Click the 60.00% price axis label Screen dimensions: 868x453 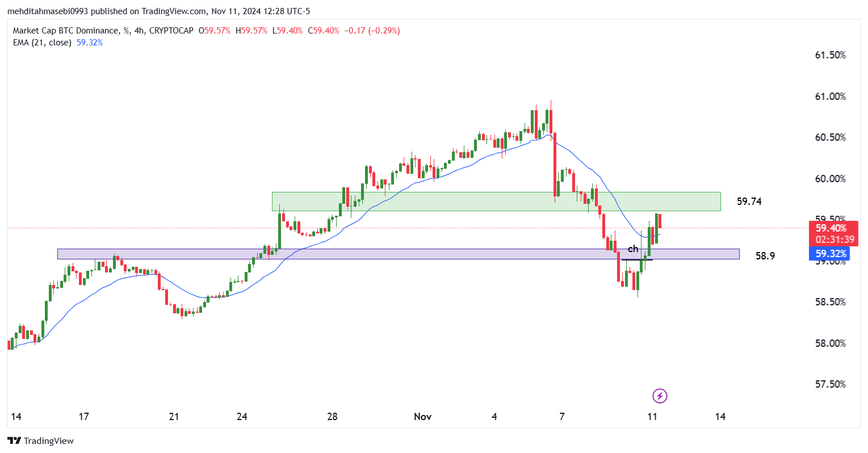(x=831, y=179)
